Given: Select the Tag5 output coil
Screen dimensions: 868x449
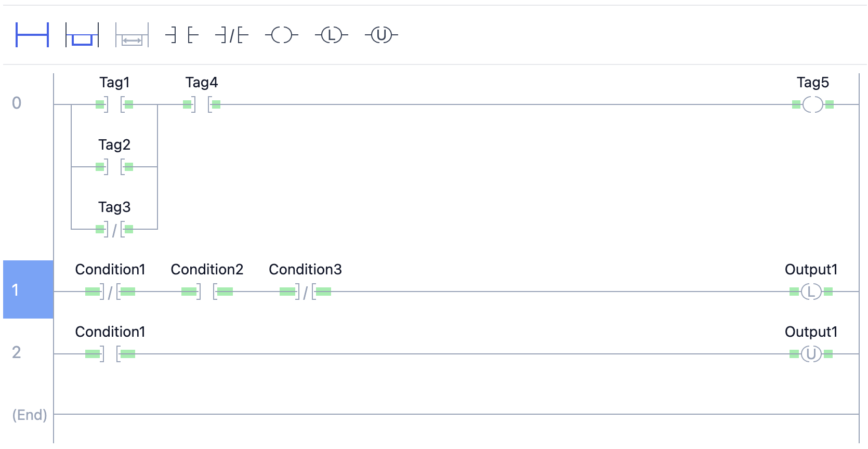Looking at the screenshot, I should 813,104.
